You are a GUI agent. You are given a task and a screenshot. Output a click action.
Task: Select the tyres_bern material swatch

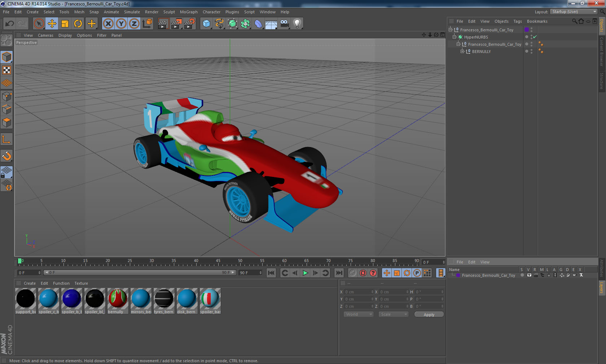click(x=164, y=301)
